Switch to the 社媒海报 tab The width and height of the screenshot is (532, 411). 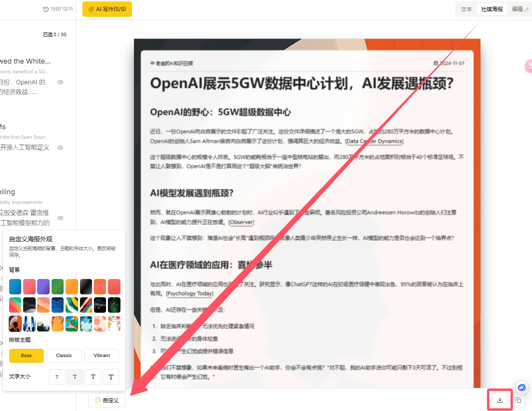[492, 9]
